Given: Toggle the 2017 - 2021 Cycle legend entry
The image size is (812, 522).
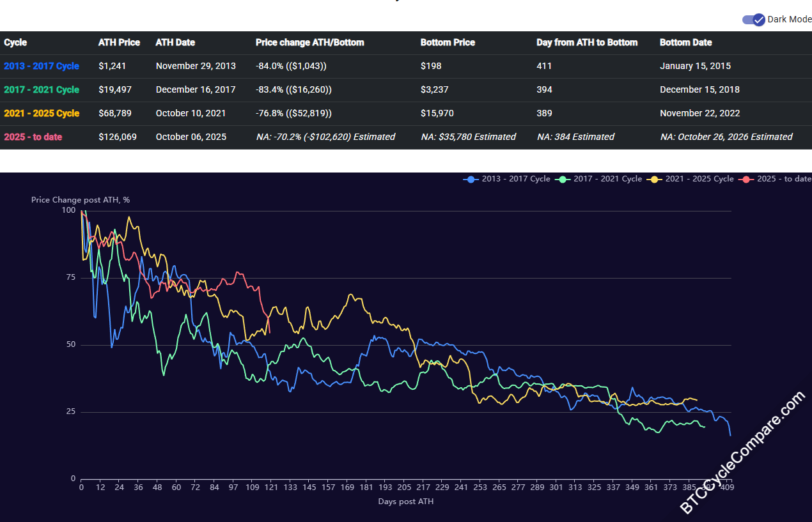Looking at the screenshot, I should pos(599,179).
